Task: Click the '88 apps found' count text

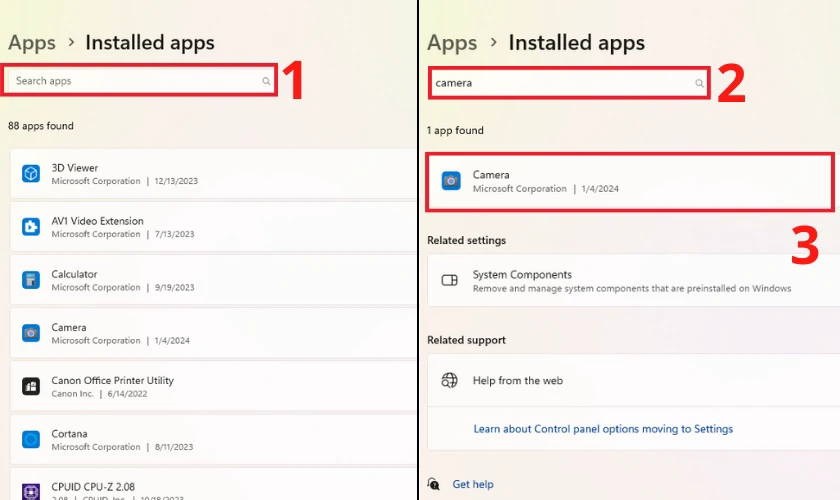Action: 41,126
